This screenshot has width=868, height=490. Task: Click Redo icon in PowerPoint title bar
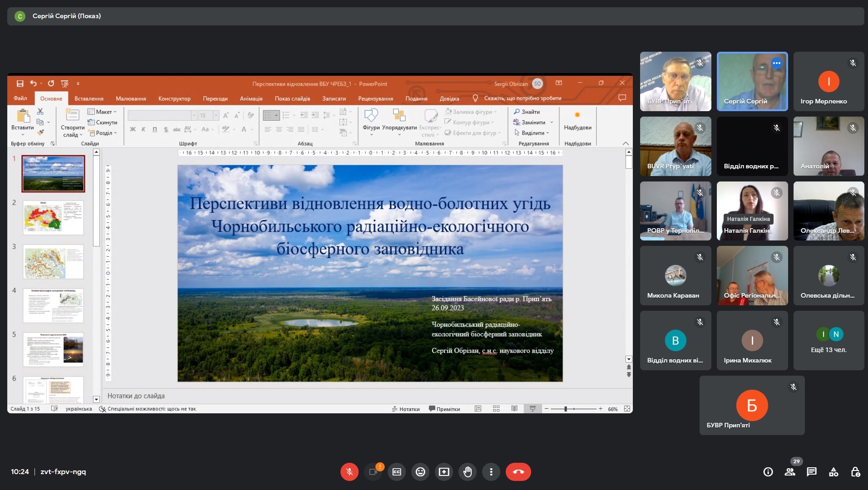click(x=51, y=83)
